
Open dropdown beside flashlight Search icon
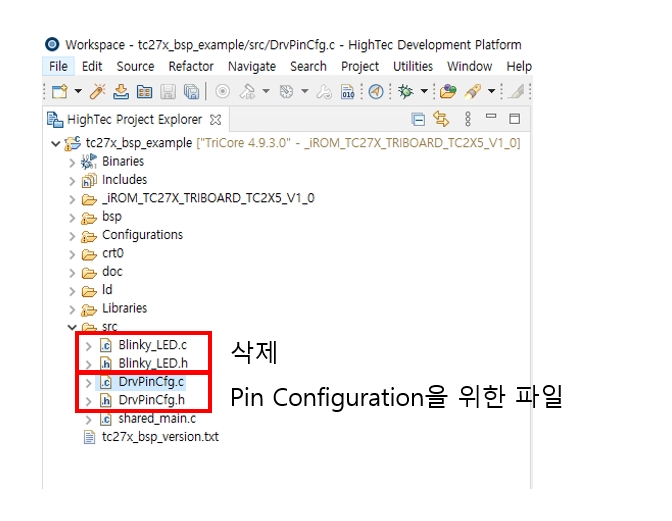point(492,91)
